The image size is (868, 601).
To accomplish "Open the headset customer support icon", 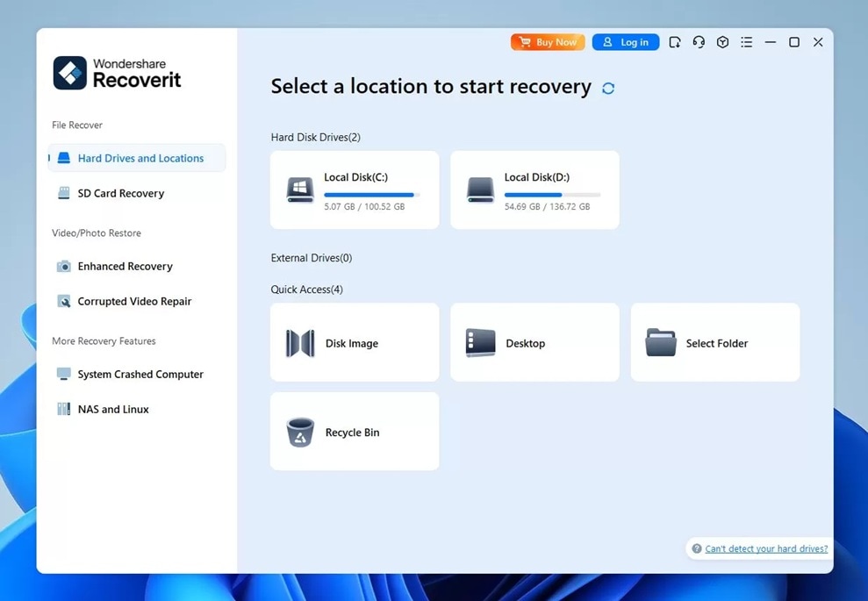I will point(698,41).
